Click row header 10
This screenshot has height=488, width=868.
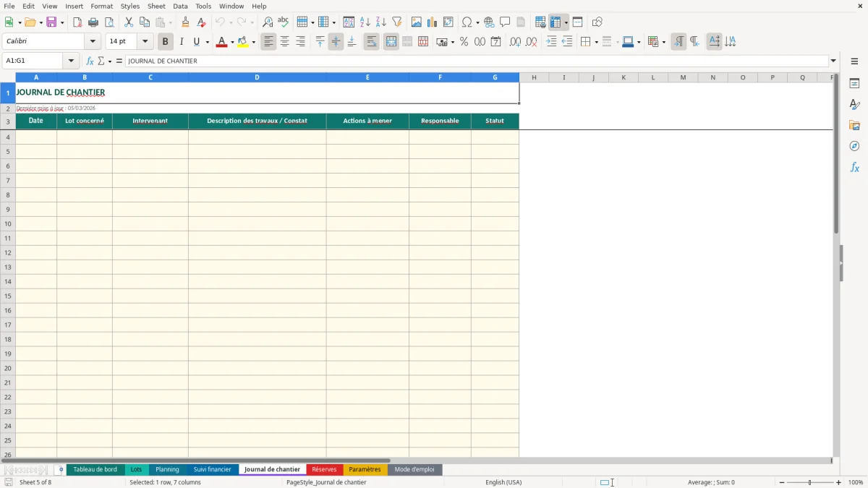8,224
